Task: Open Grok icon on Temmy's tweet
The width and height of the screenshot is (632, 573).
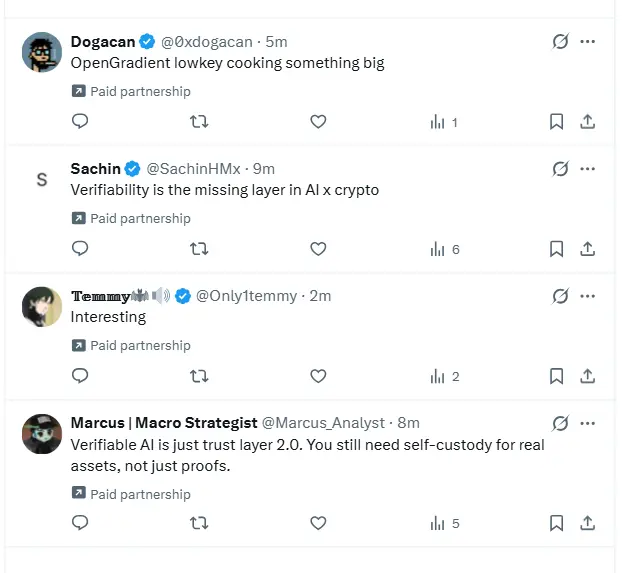Action: [560, 296]
